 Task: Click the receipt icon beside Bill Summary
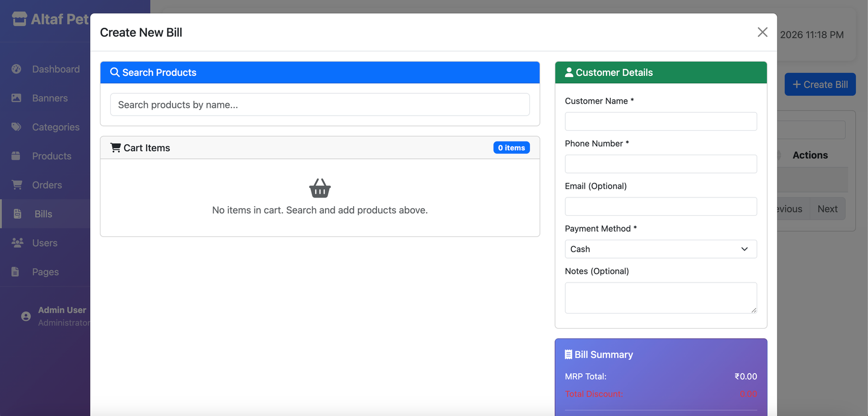[x=569, y=354]
